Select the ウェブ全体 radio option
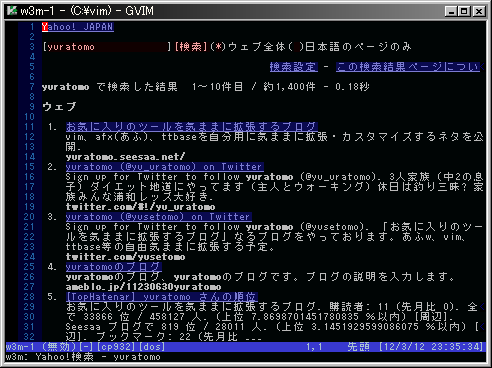492x368 pixels. coord(219,47)
